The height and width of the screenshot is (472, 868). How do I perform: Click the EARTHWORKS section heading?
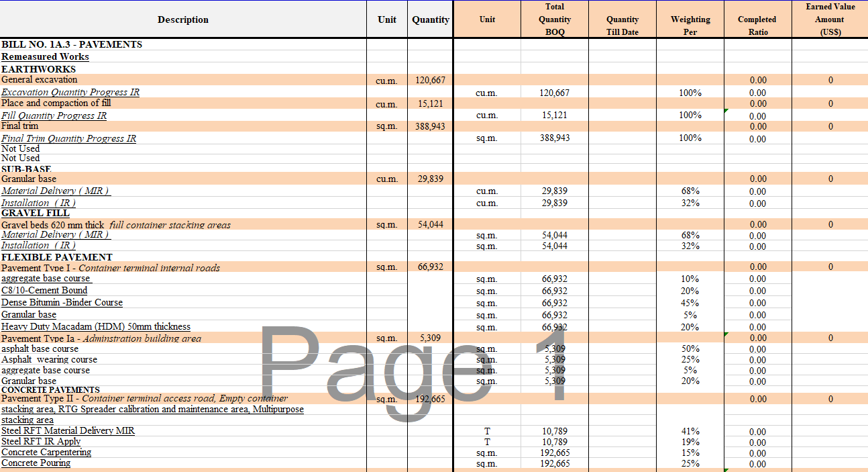pos(38,68)
